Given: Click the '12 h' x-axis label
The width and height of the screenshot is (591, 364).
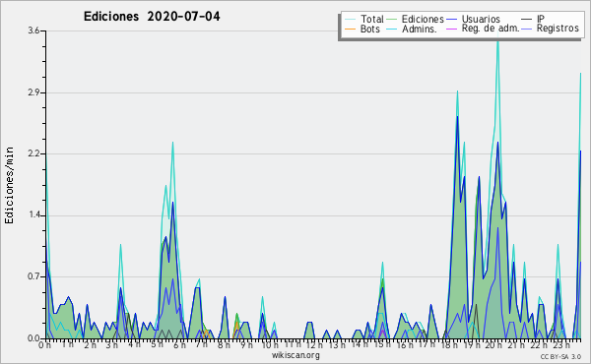Looking at the screenshot, I should pyautogui.click(x=315, y=344).
